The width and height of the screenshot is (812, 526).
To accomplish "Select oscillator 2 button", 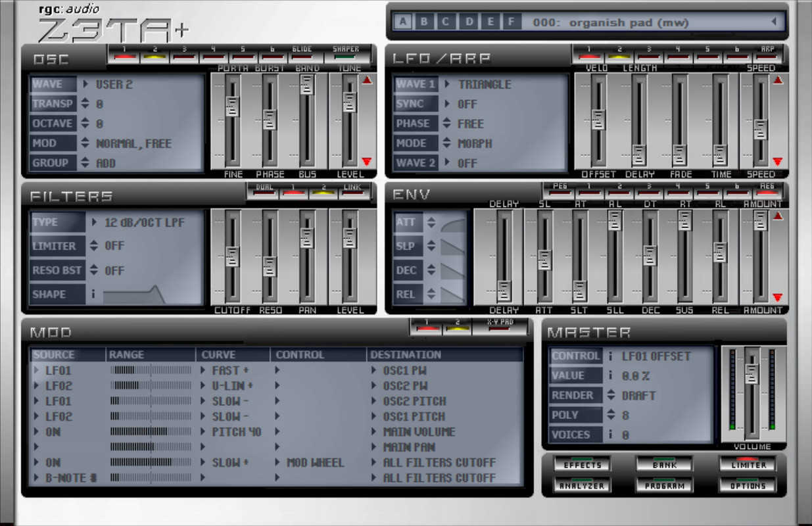I will pyautogui.click(x=156, y=54).
